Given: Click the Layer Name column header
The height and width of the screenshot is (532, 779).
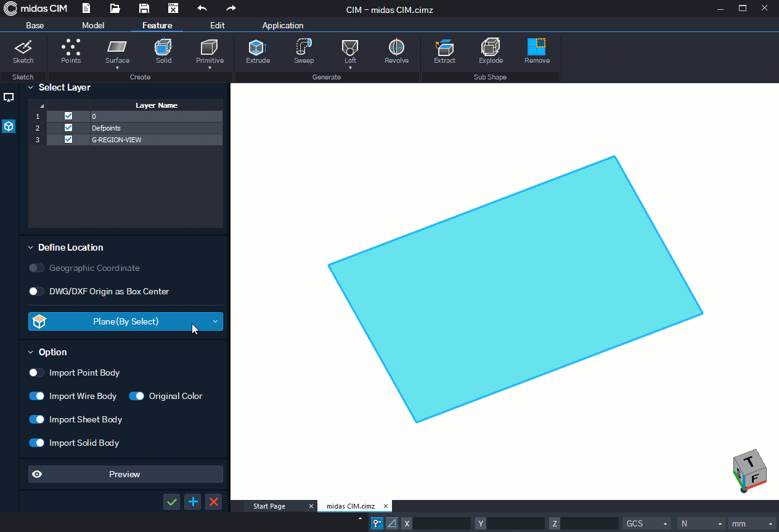Looking at the screenshot, I should pos(157,105).
